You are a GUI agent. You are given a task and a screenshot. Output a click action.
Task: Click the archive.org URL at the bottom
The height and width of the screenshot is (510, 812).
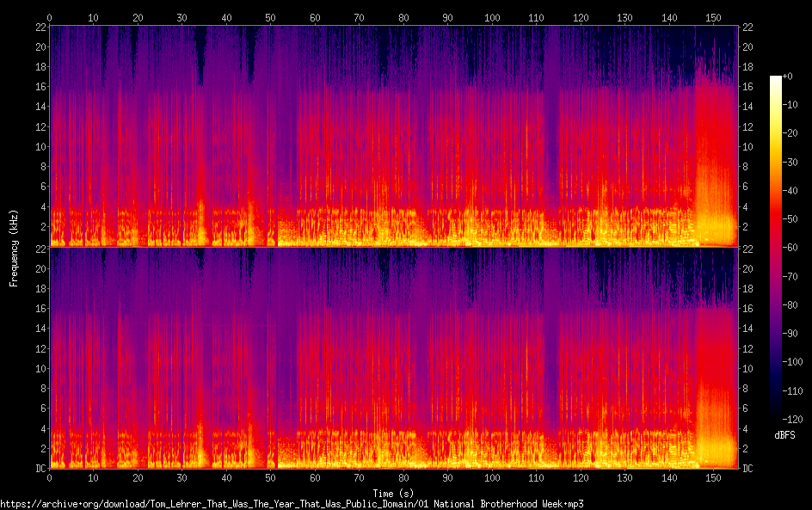292,503
